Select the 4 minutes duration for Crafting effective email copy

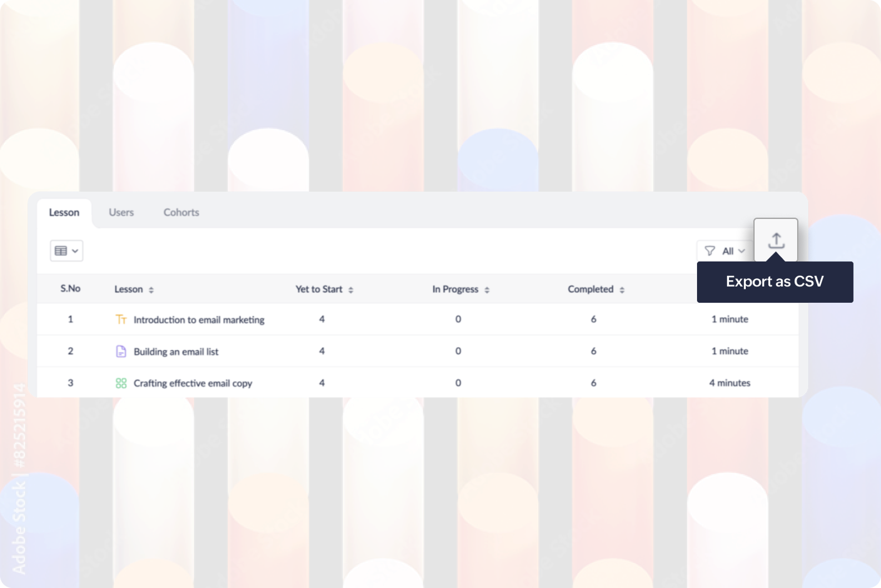tap(730, 382)
